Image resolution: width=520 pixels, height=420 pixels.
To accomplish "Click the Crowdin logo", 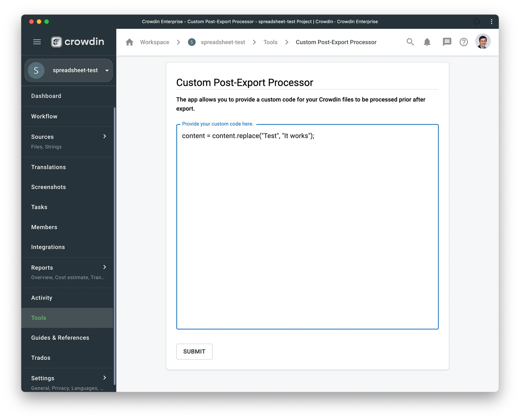I will coord(78,42).
